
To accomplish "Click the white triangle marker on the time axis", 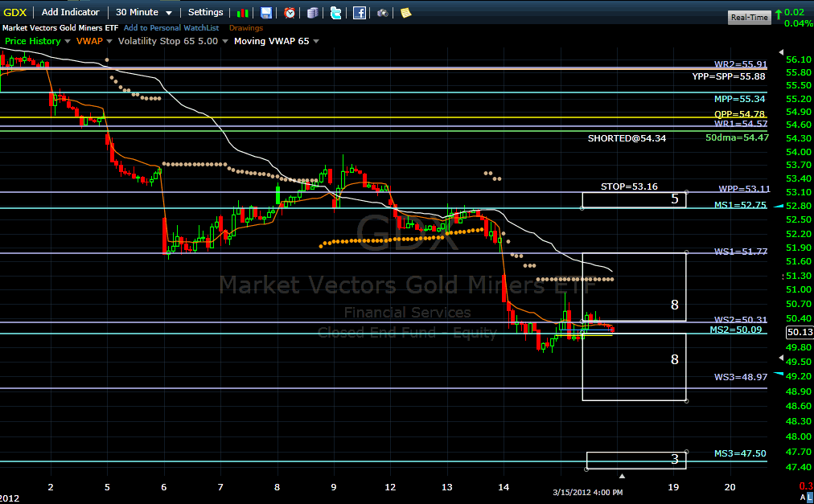I will pyautogui.click(x=622, y=475).
